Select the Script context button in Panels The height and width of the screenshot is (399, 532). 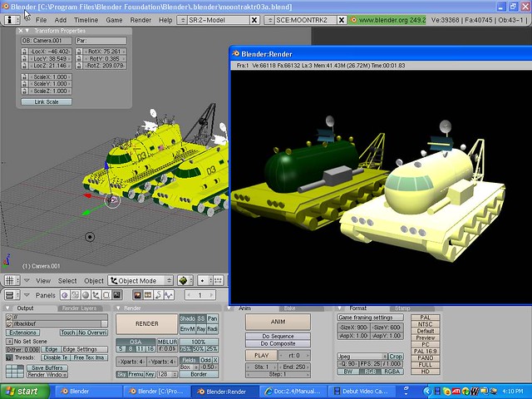point(76,295)
